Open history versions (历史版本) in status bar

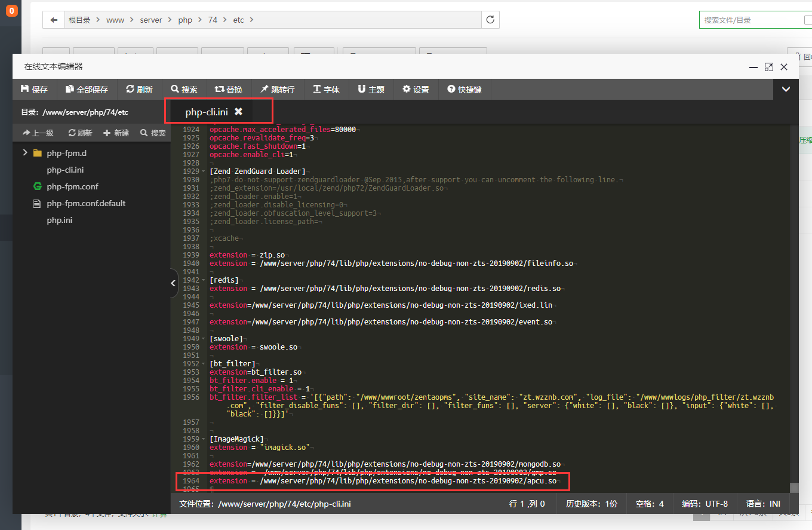[x=592, y=504]
